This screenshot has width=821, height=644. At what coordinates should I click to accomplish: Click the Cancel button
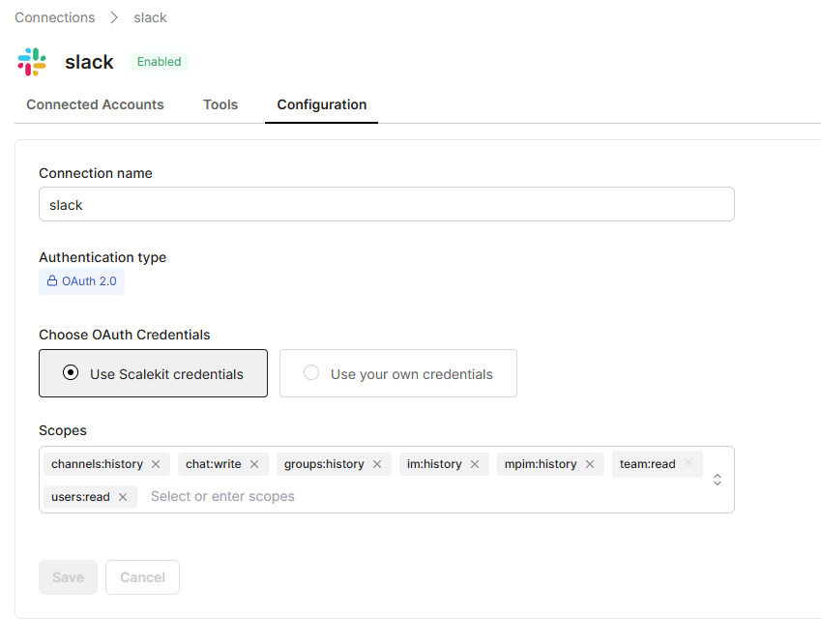point(142,577)
